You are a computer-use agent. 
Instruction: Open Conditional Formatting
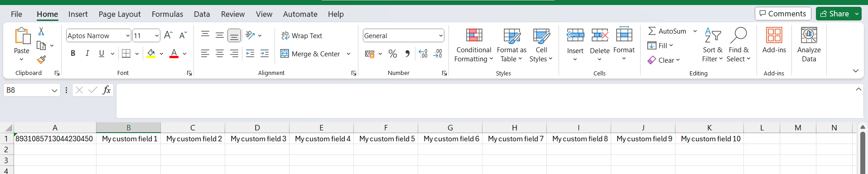[x=474, y=45]
